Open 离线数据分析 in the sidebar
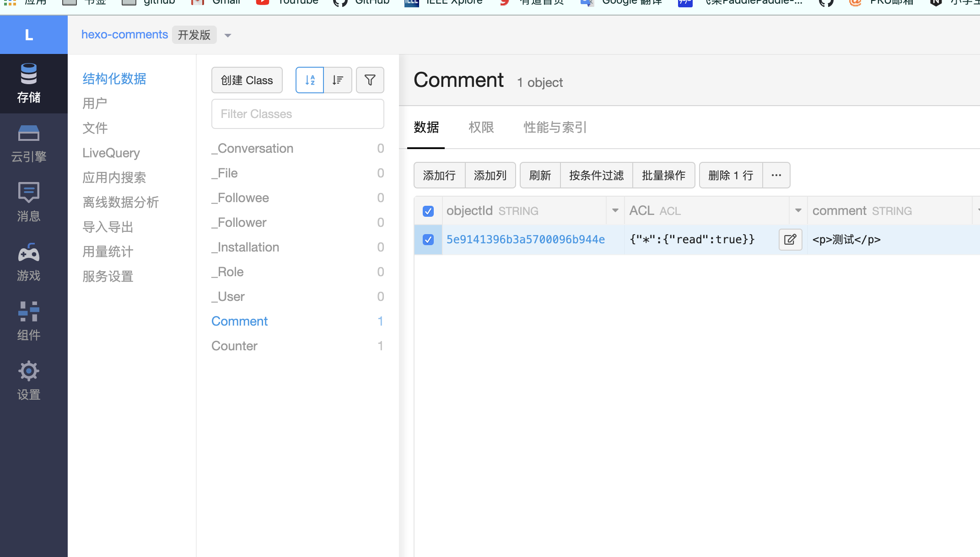This screenshot has width=980, height=557. pyautogui.click(x=121, y=202)
